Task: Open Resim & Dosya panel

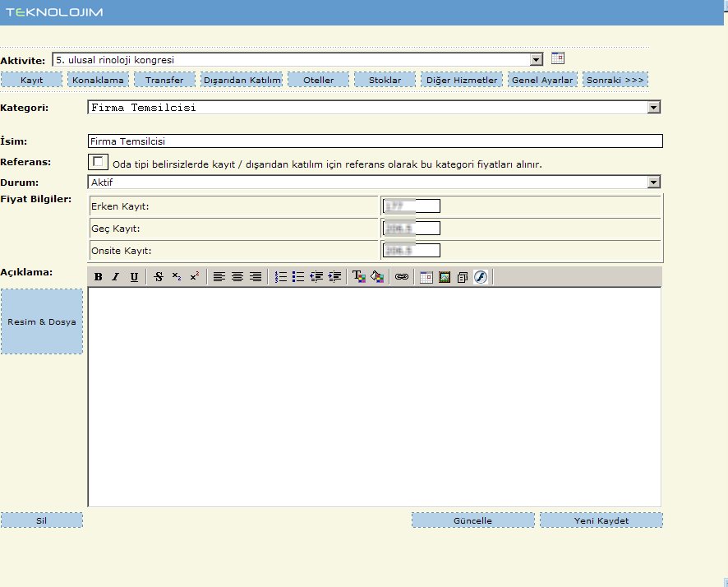Action: tap(42, 321)
